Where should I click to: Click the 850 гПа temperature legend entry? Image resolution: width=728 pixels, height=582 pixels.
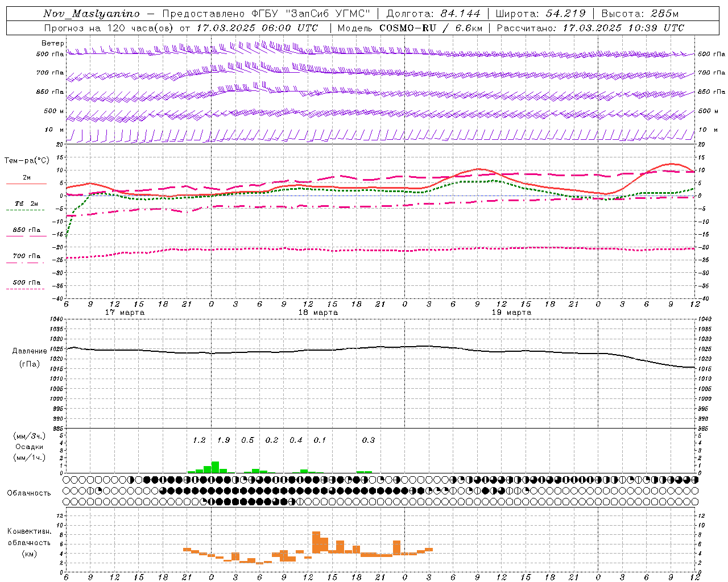[27, 230]
